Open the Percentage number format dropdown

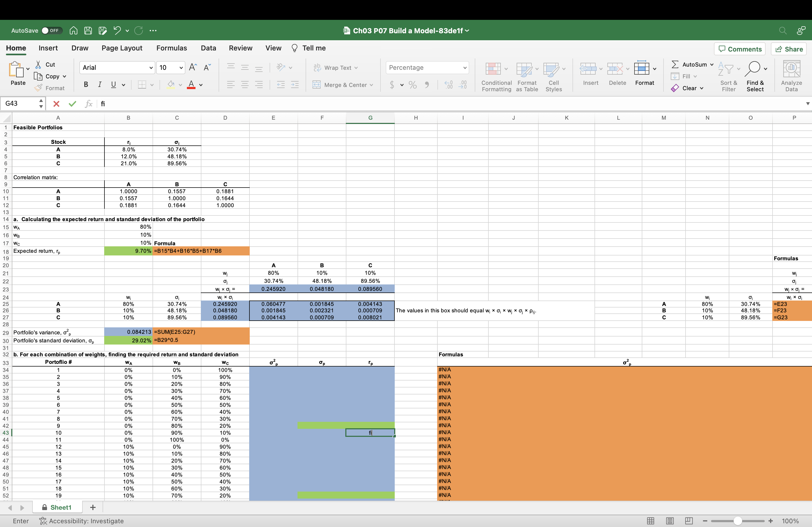pyautogui.click(x=465, y=68)
